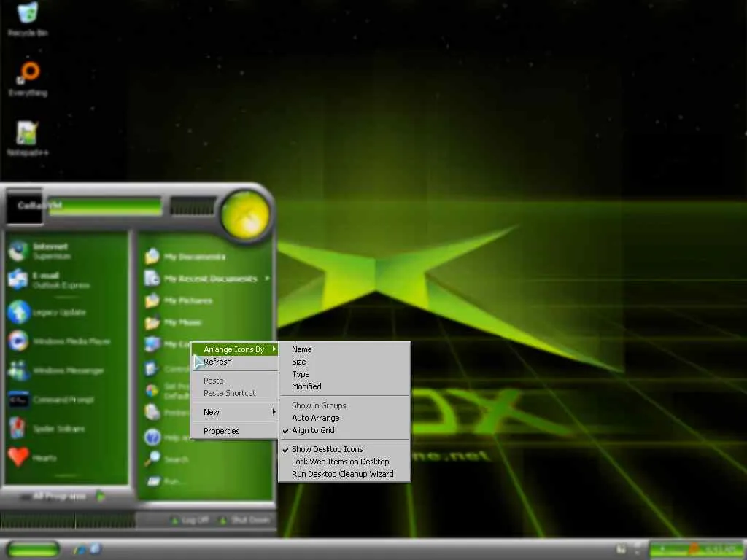Click round Xbox orb in Start menu

245,215
